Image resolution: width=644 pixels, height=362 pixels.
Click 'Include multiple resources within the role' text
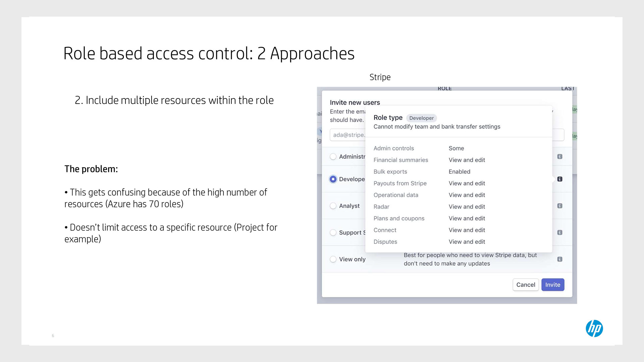pos(180,100)
